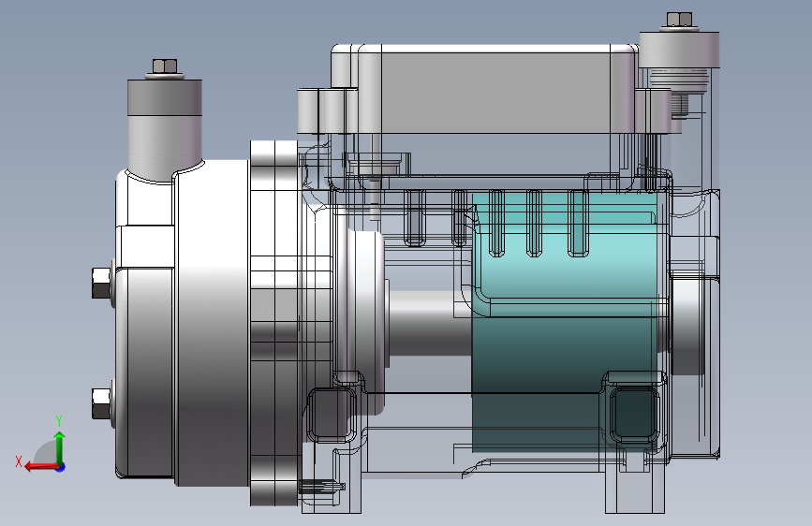Click the green Y axis arrow on triad
The image size is (812, 526).
[x=60, y=447]
